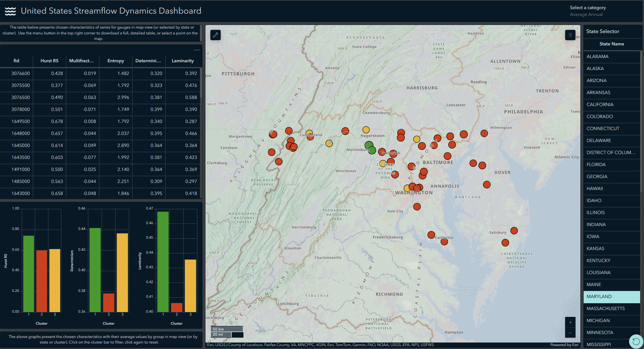Screen dimensions: 644x349
Task: Open the Select a category dropdown
Action: (x=588, y=11)
